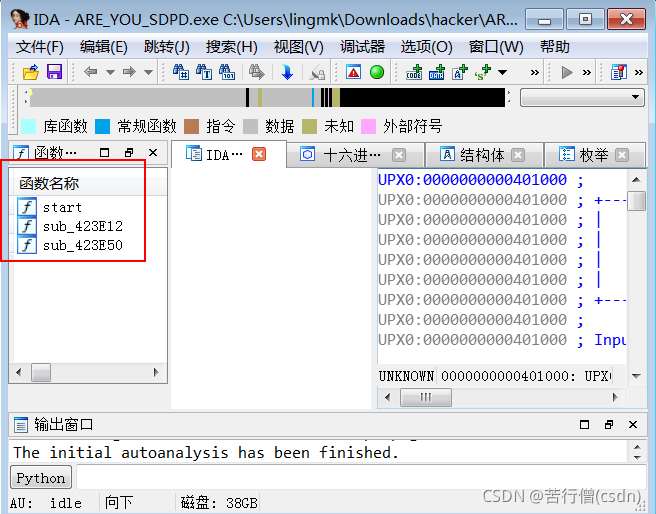Image resolution: width=656 pixels, height=514 pixels.
Task: Open the 选项(O) menu
Action: click(x=426, y=47)
